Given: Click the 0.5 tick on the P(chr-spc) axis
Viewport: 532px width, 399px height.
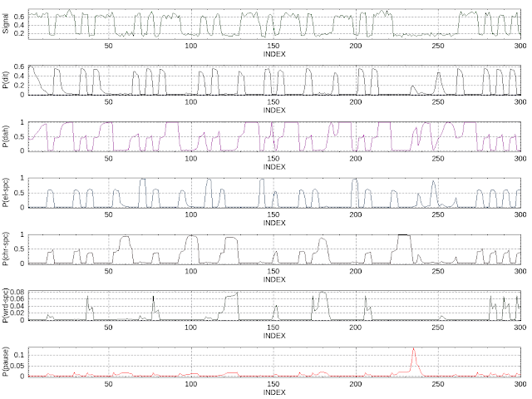Looking at the screenshot, I should click(20, 249).
